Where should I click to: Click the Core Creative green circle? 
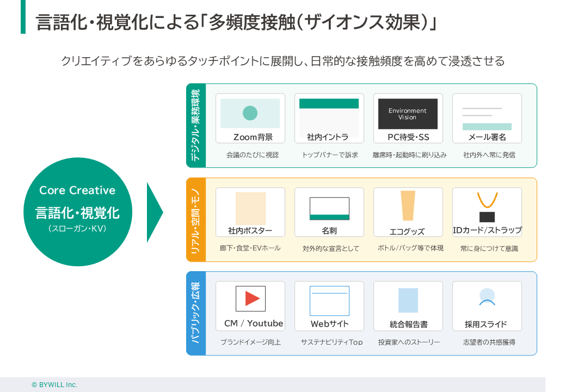click(77, 212)
